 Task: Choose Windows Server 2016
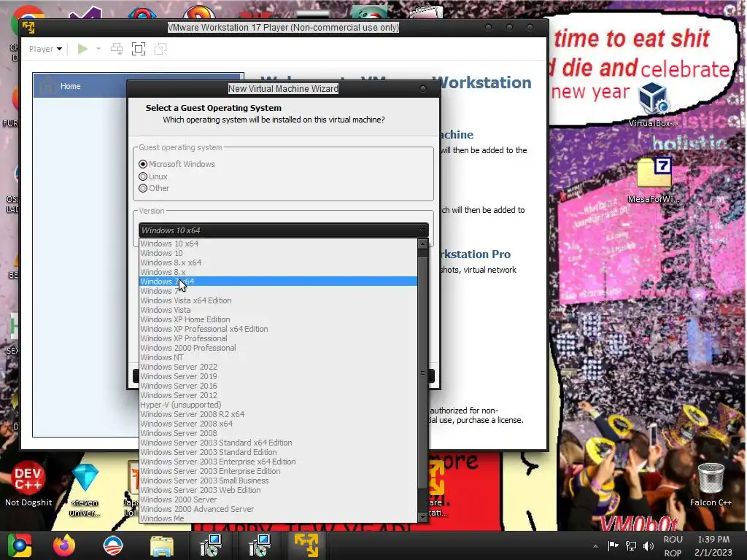[x=278, y=386]
